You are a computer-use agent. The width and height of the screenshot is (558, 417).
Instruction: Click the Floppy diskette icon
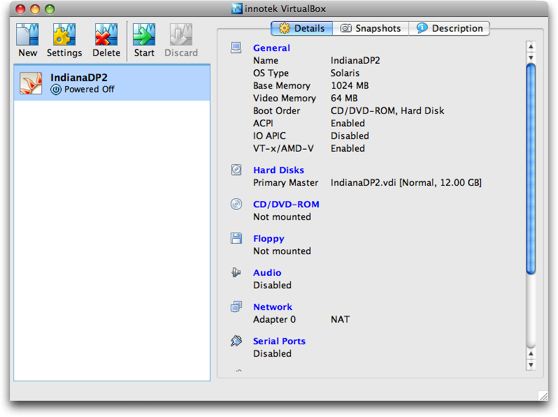pyautogui.click(x=236, y=238)
